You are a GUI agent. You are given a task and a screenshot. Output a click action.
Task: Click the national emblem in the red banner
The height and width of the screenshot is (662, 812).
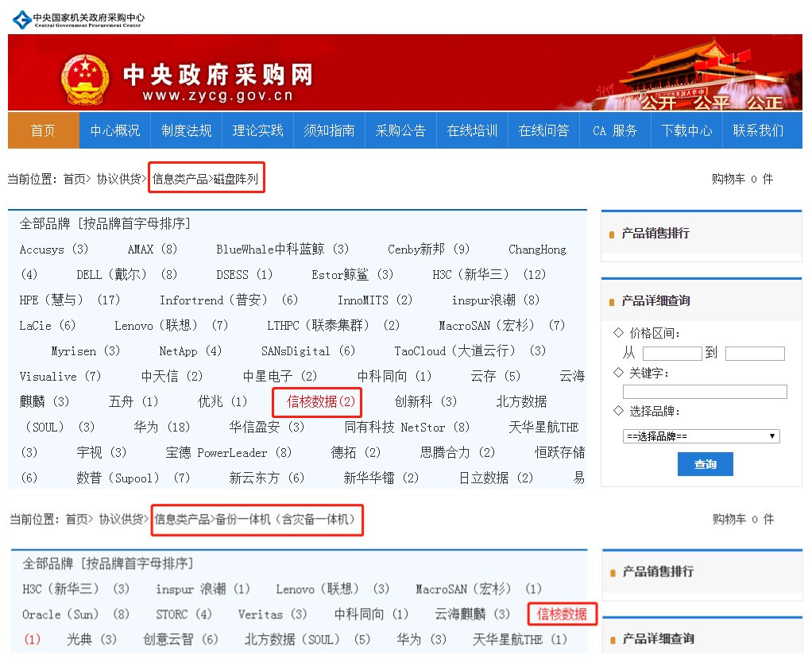tap(85, 79)
